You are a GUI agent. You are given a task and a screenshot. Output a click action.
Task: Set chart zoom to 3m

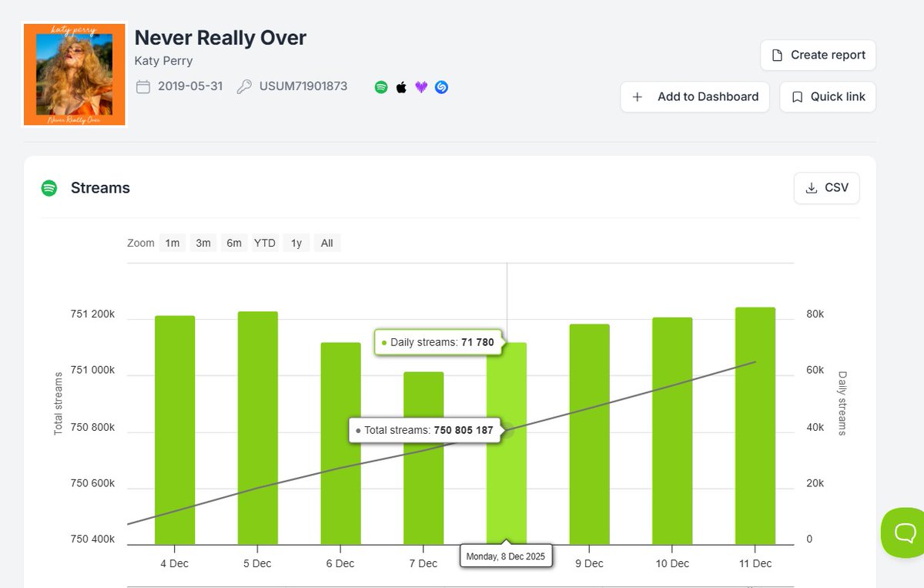[x=203, y=243]
